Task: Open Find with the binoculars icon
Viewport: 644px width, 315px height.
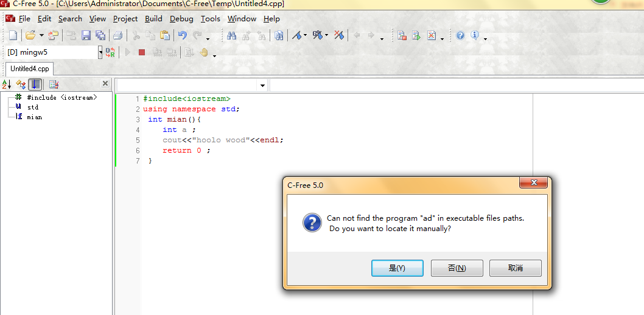Action: pos(232,35)
